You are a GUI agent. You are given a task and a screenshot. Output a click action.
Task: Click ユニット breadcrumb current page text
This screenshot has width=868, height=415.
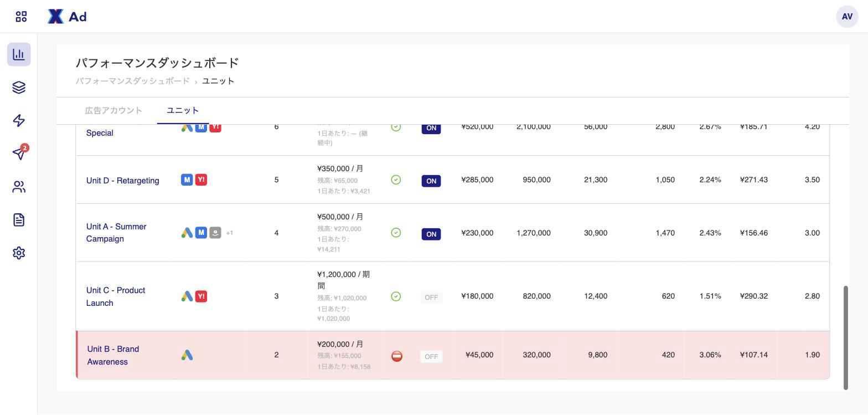click(218, 81)
